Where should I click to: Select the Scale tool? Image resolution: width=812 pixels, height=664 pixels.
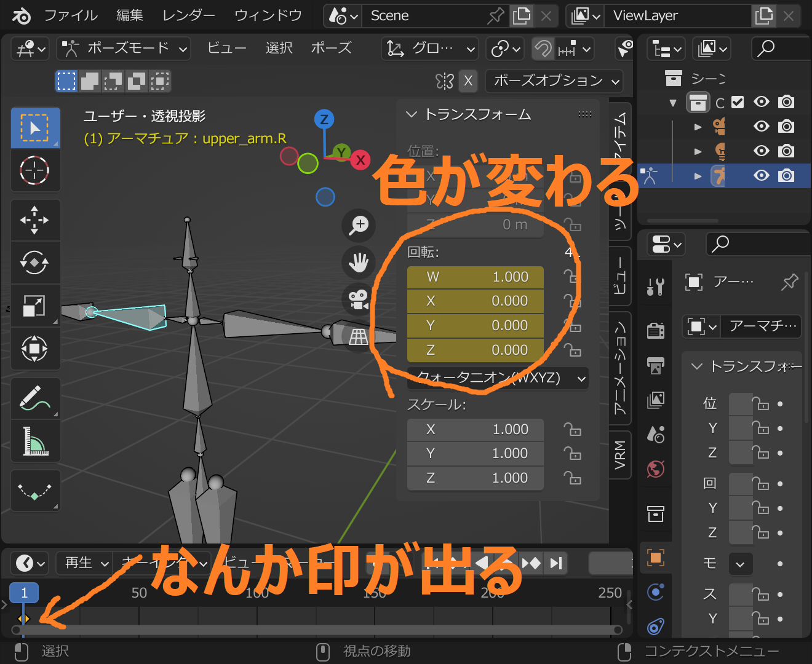click(x=35, y=306)
